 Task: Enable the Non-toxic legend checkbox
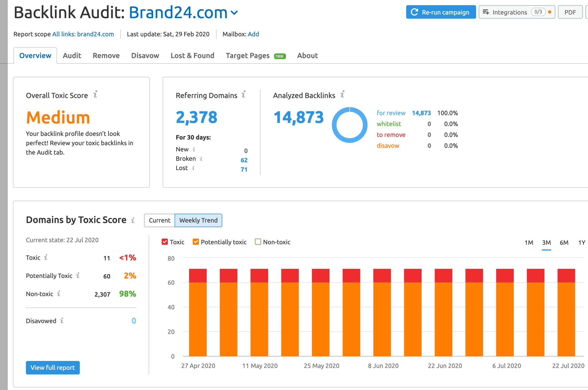coord(258,242)
